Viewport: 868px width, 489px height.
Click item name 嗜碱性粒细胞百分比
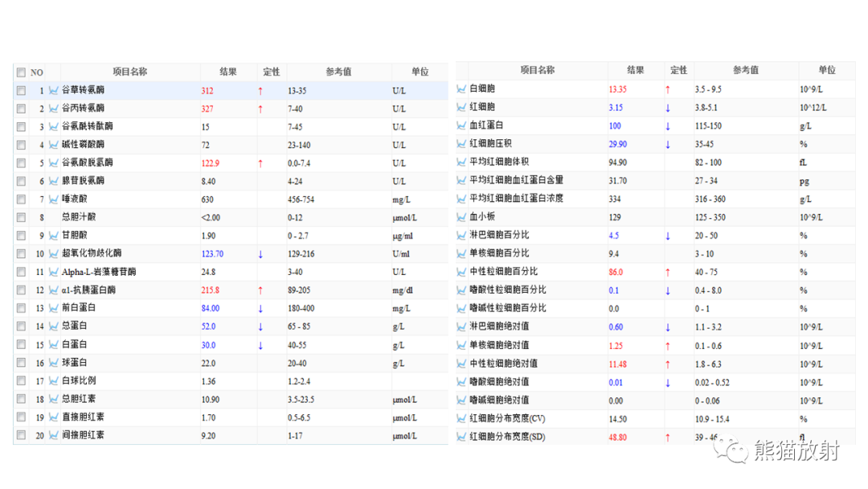coord(508,308)
